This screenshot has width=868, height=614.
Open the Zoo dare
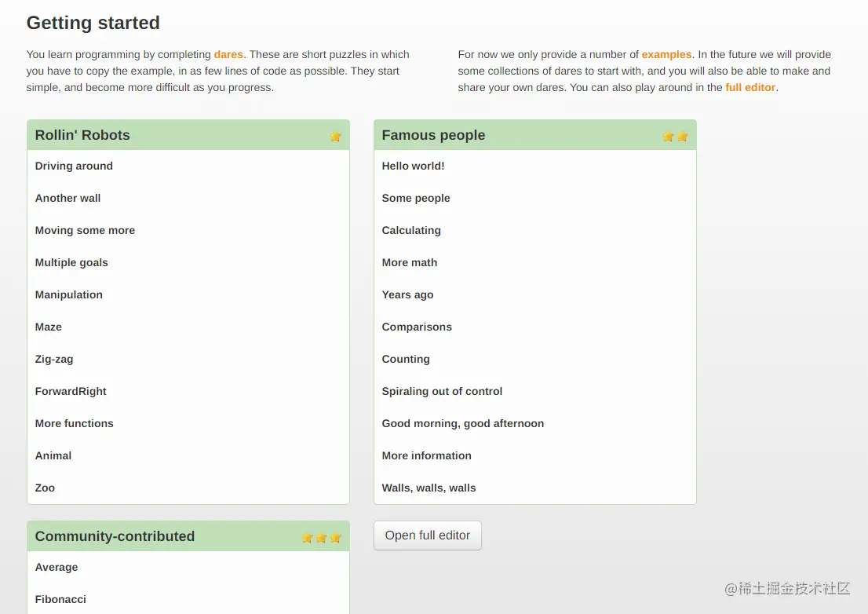click(45, 488)
